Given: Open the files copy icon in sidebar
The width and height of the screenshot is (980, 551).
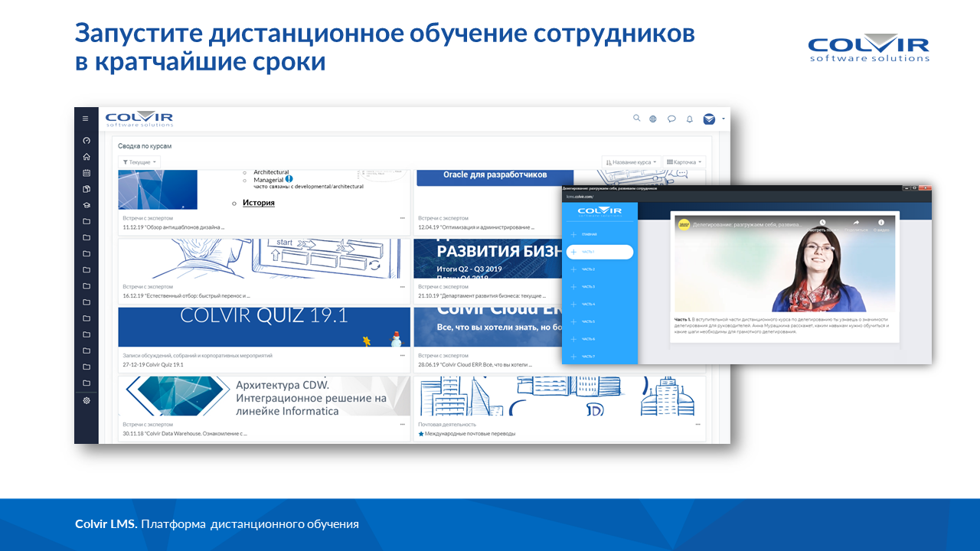Looking at the screenshot, I should click(87, 188).
